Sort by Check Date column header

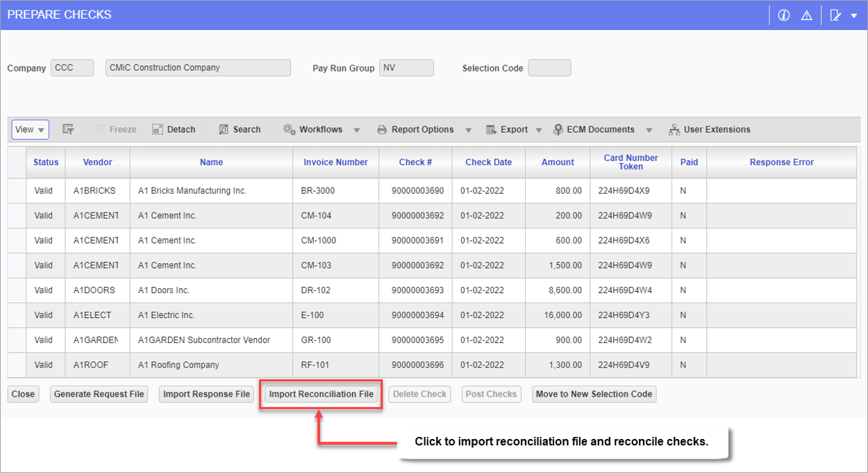point(488,162)
